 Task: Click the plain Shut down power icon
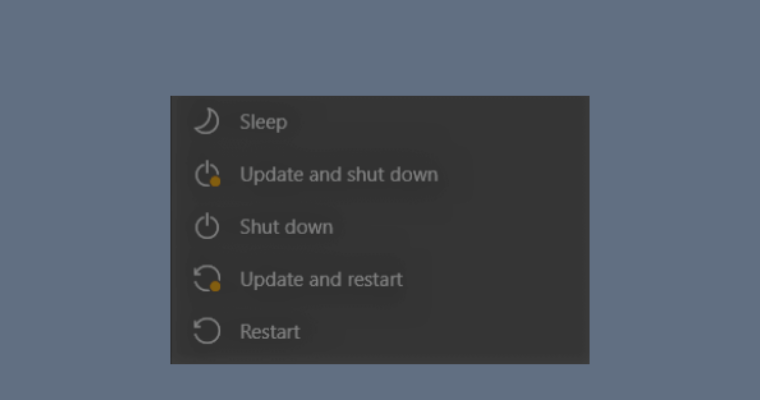(206, 227)
